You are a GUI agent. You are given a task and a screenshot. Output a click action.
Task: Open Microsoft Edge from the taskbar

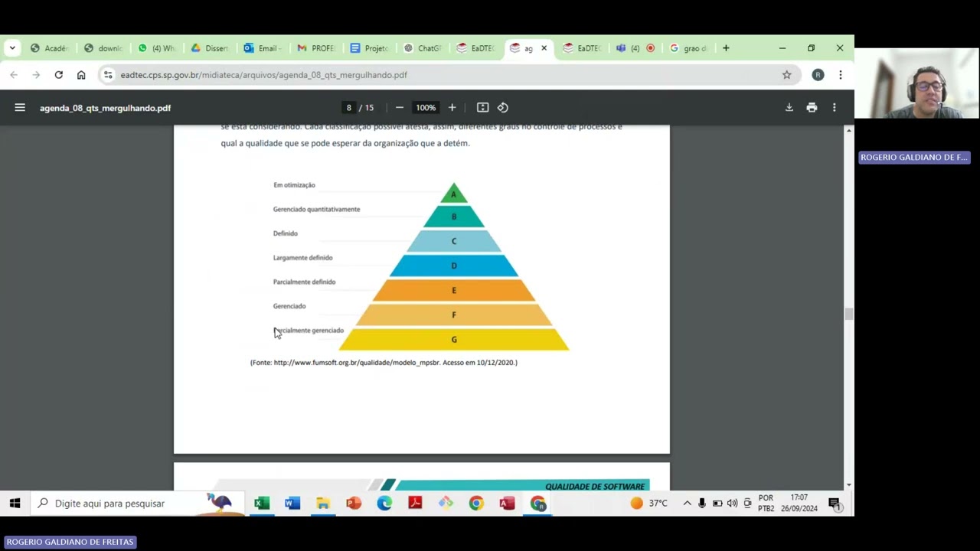tap(384, 503)
